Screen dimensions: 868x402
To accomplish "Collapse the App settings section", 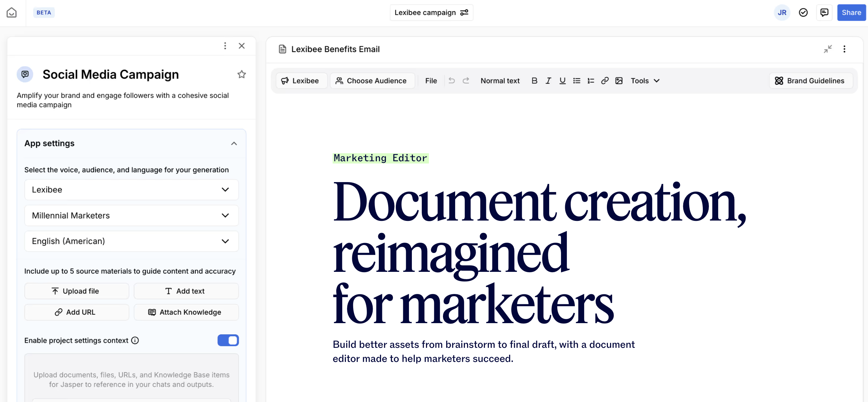I will [234, 143].
